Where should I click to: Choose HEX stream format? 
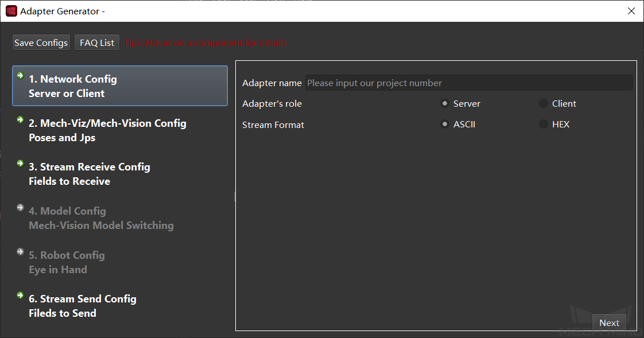544,125
